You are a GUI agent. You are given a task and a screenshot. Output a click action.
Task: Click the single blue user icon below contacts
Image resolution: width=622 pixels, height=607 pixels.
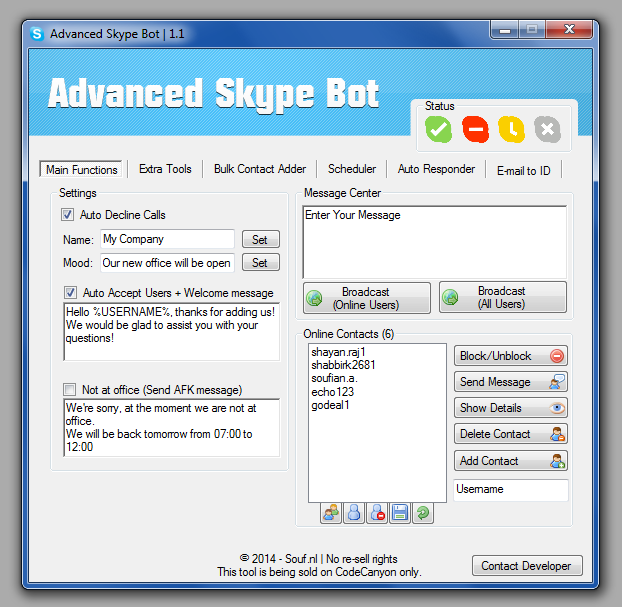click(x=353, y=513)
